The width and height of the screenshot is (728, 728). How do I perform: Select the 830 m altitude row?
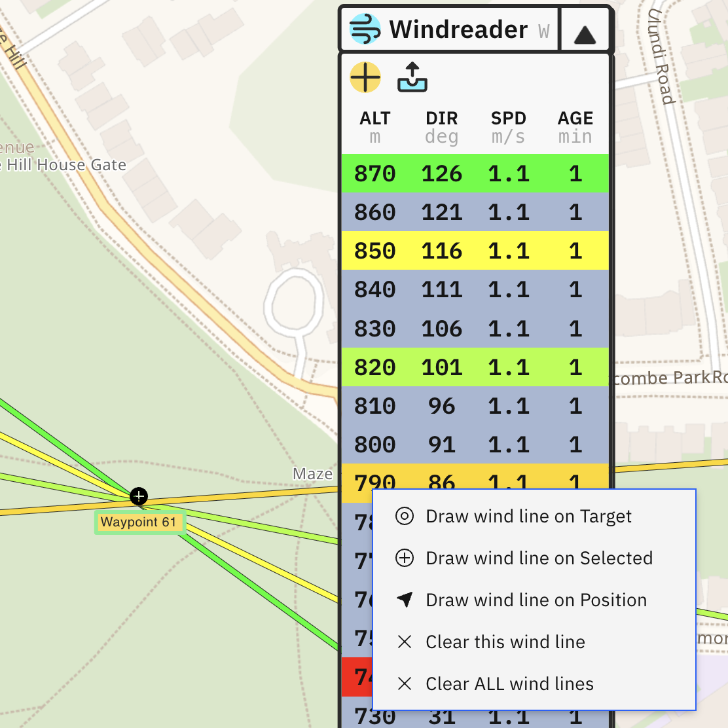point(475,328)
